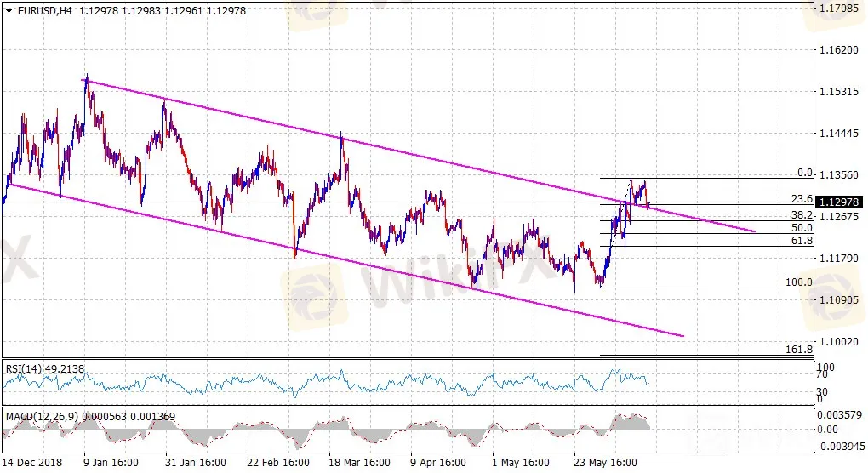Click the 1.11790 price axis label

coord(839,259)
